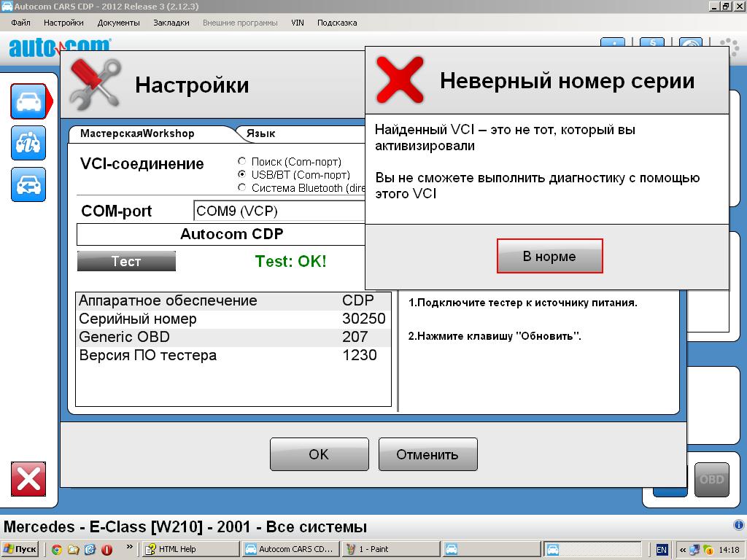Open the Подсказка menu

tap(337, 23)
